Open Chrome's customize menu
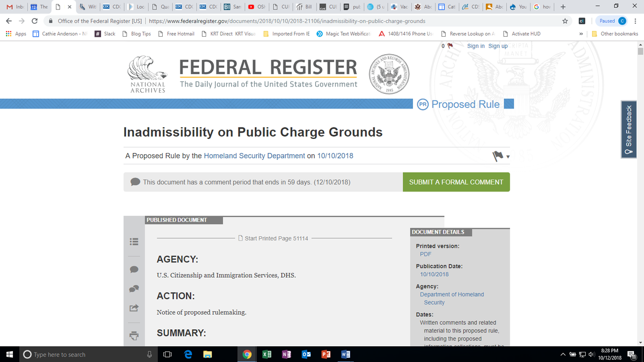Screen dimensions: 644x362 click(636, 20)
